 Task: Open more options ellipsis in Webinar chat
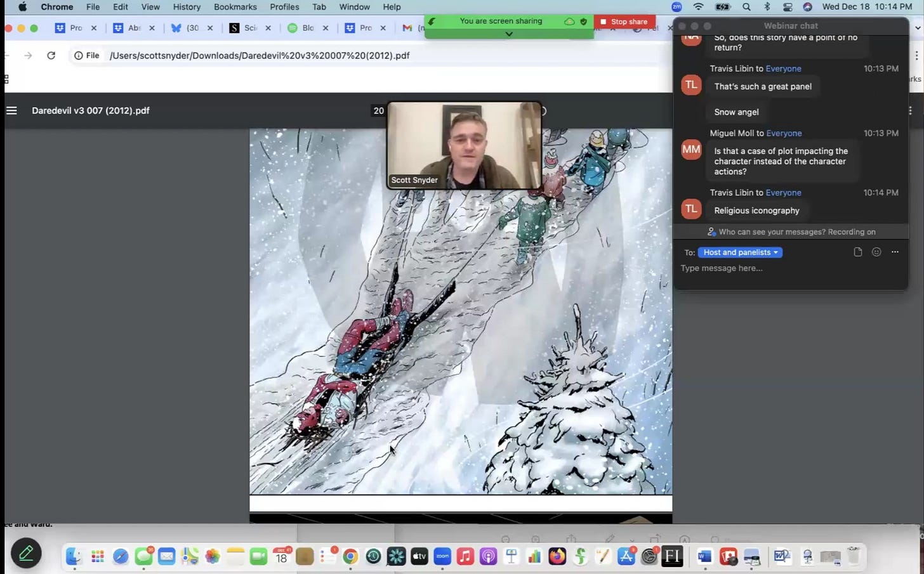(x=895, y=252)
